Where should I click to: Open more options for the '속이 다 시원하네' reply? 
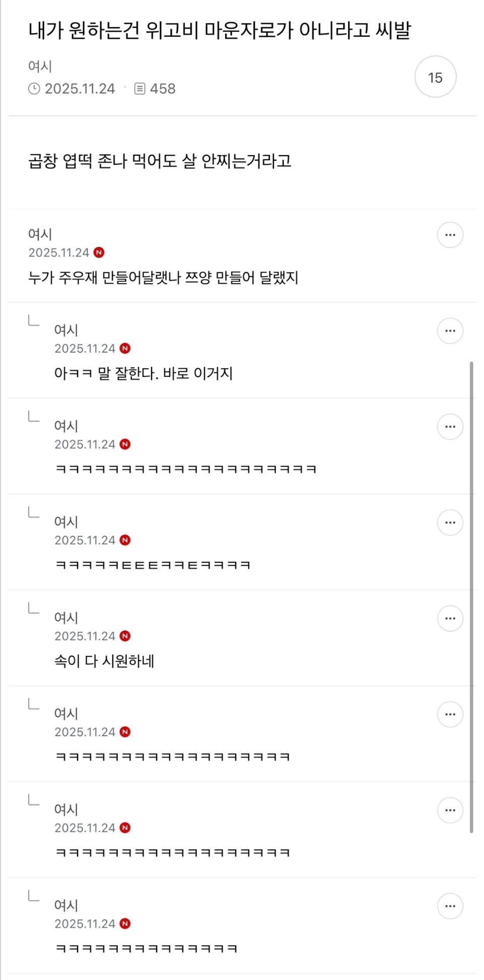click(x=450, y=618)
